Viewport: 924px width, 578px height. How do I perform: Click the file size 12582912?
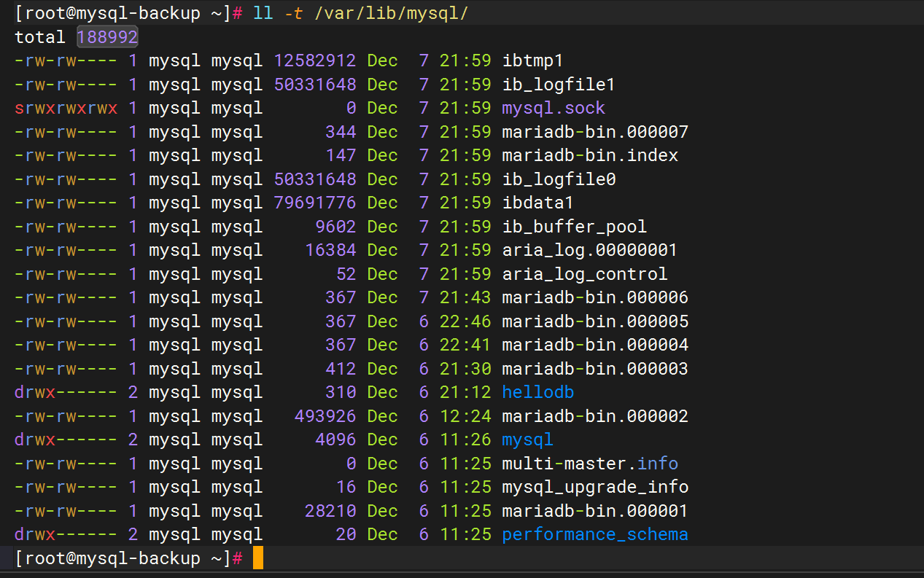[x=315, y=61]
